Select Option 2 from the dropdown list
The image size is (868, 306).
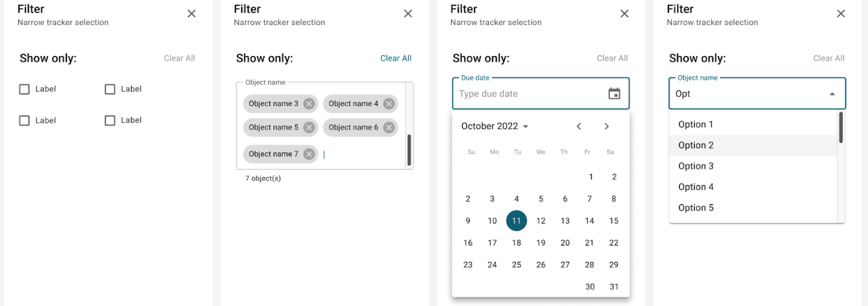[696, 146]
